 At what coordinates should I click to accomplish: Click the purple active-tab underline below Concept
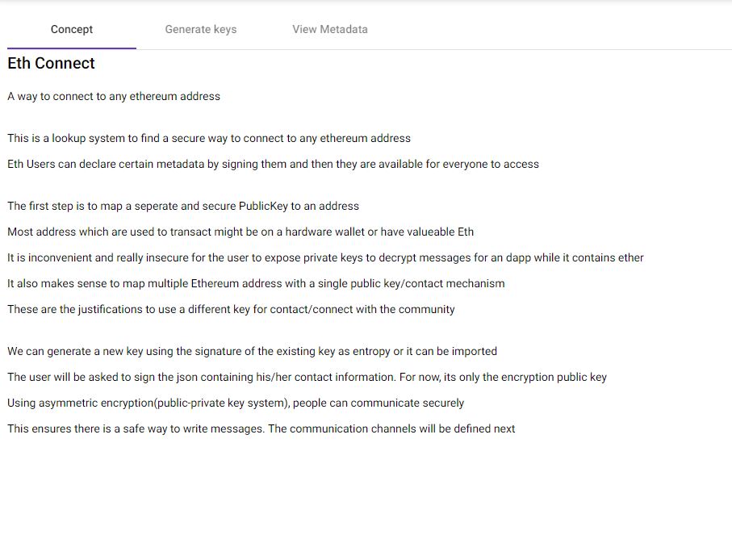72,48
